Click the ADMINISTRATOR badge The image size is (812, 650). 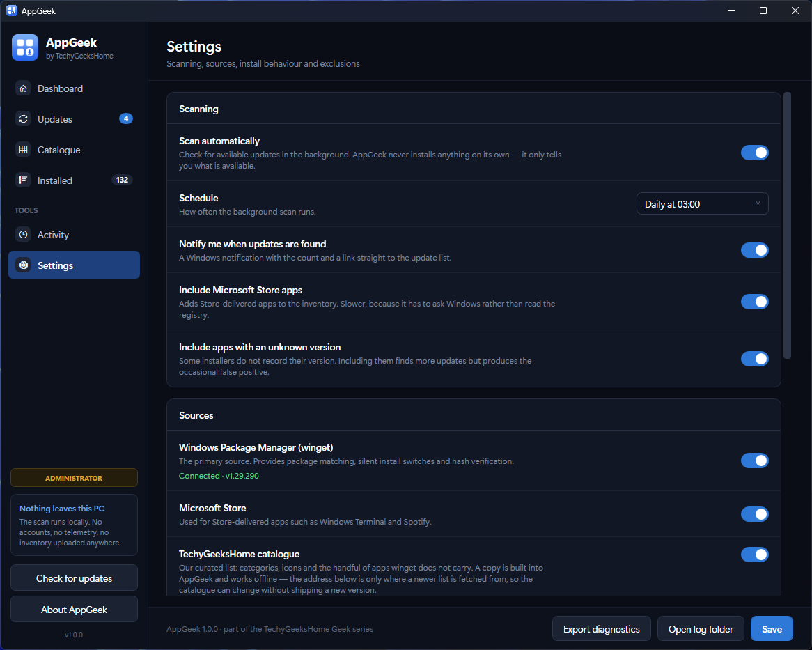tap(74, 478)
